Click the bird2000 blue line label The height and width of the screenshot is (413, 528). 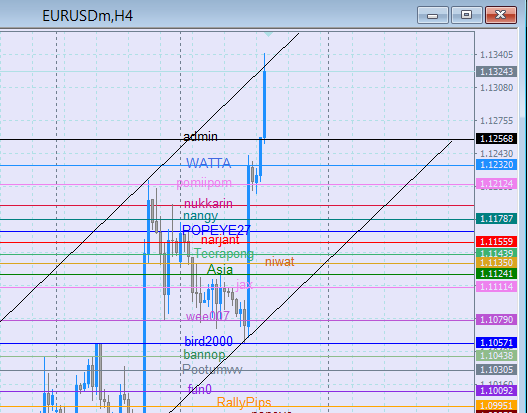[x=208, y=342]
